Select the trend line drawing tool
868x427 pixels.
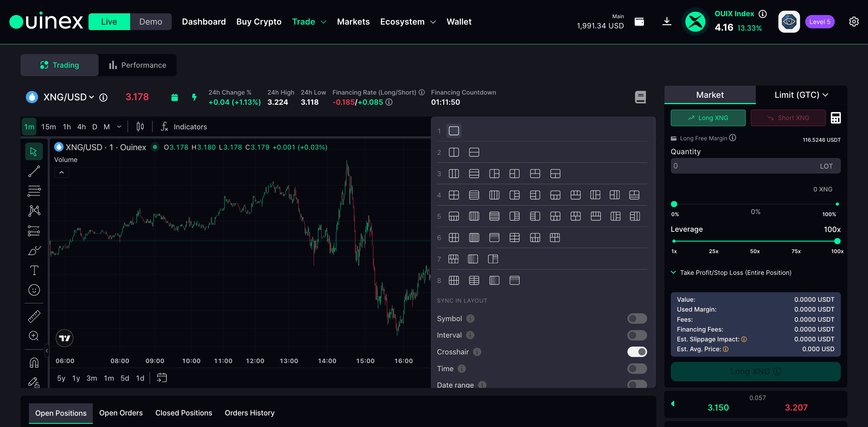(34, 171)
